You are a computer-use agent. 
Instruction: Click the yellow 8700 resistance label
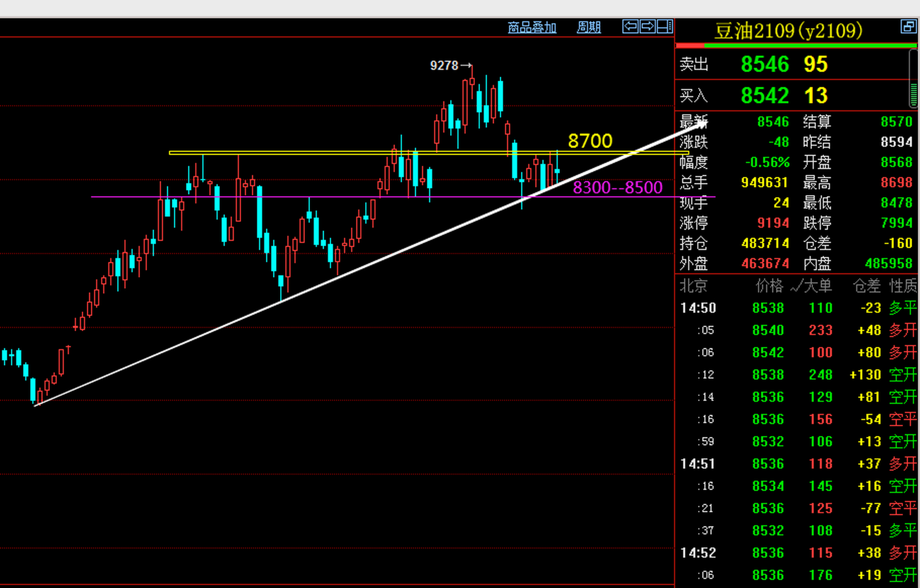click(590, 141)
